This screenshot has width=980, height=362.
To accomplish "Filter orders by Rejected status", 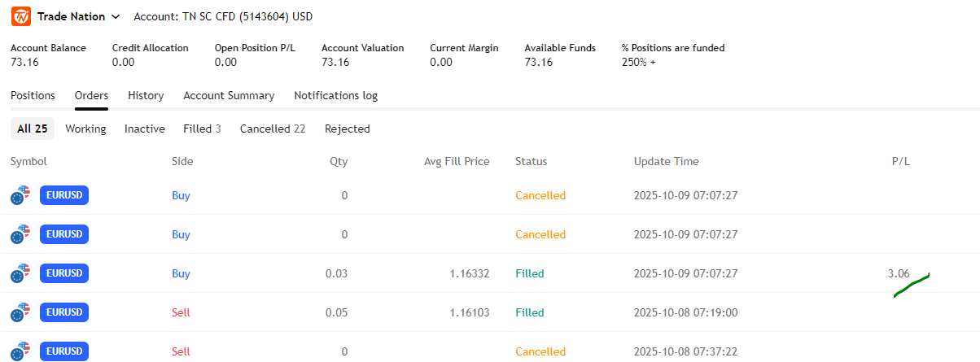I will [x=347, y=129].
